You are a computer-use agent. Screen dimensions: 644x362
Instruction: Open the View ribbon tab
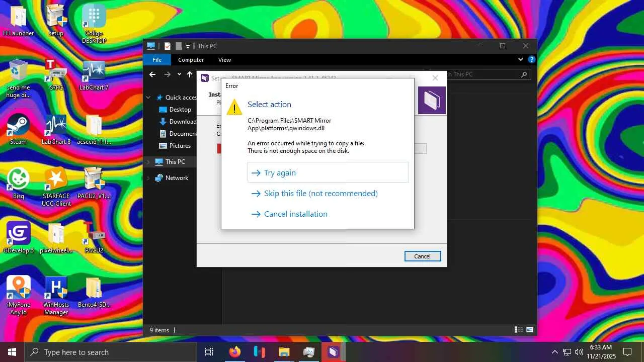pos(224,60)
